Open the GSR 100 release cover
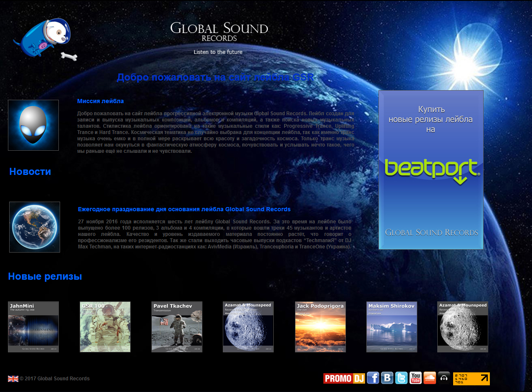Image resolution: width=532 pixels, height=392 pixels. click(105, 327)
